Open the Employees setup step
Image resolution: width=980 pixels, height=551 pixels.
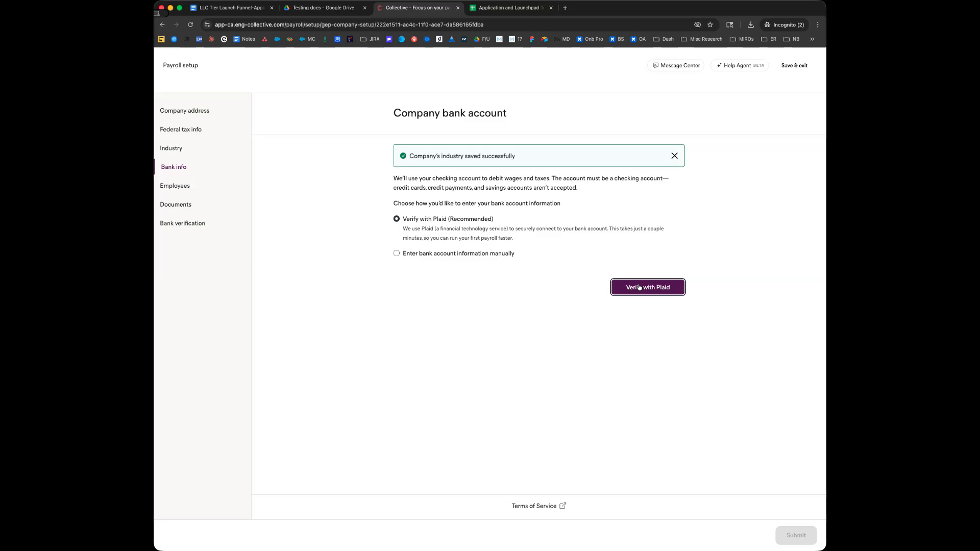click(175, 186)
